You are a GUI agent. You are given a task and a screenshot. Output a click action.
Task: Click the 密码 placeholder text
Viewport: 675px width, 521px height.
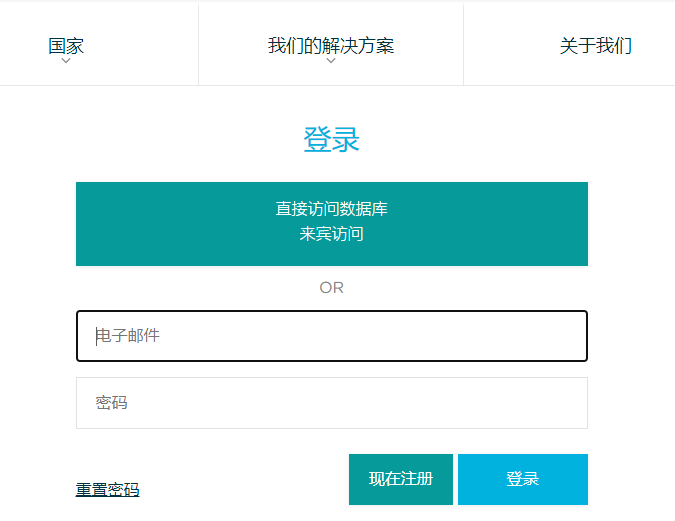[111, 403]
